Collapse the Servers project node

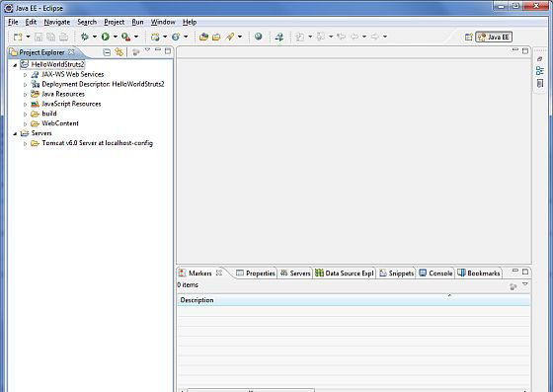(15, 134)
